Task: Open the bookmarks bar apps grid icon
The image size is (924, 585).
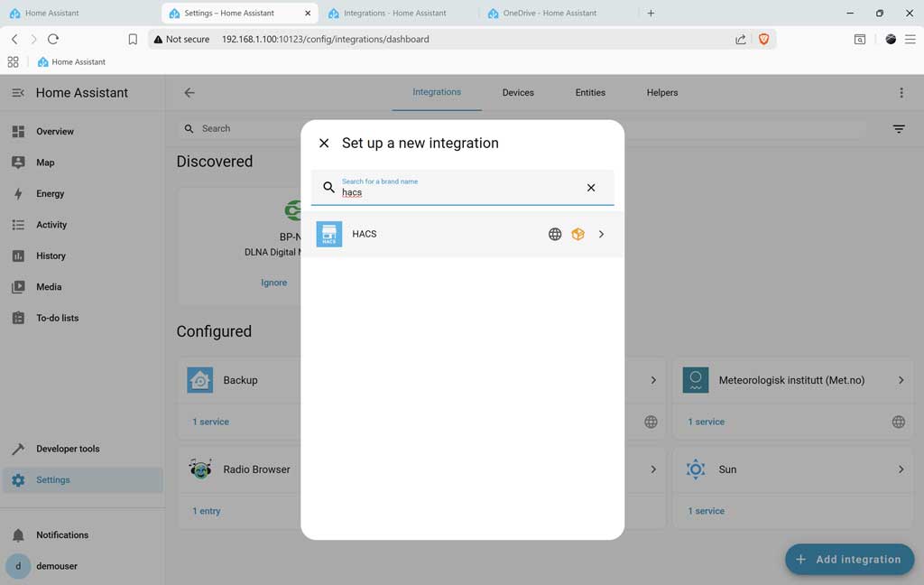Action: pos(13,62)
